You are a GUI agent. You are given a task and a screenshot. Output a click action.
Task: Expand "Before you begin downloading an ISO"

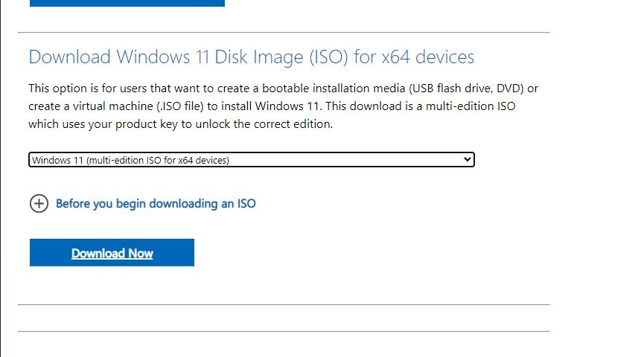tap(156, 203)
